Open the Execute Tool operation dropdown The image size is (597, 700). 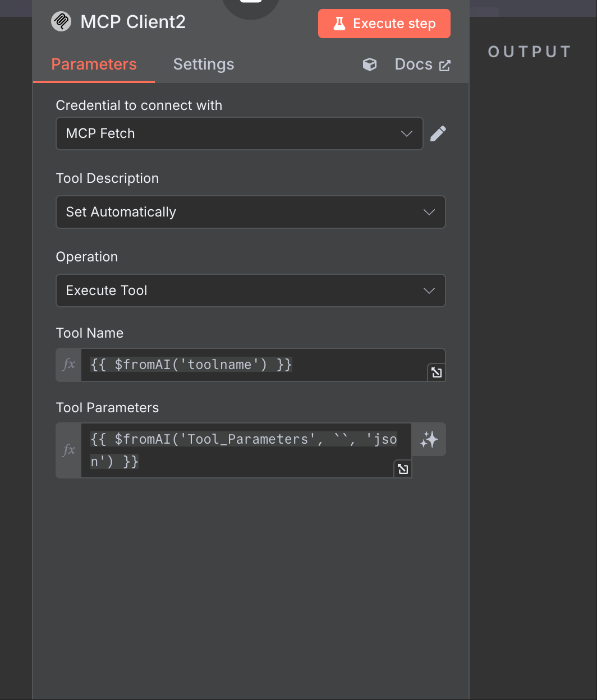click(251, 291)
